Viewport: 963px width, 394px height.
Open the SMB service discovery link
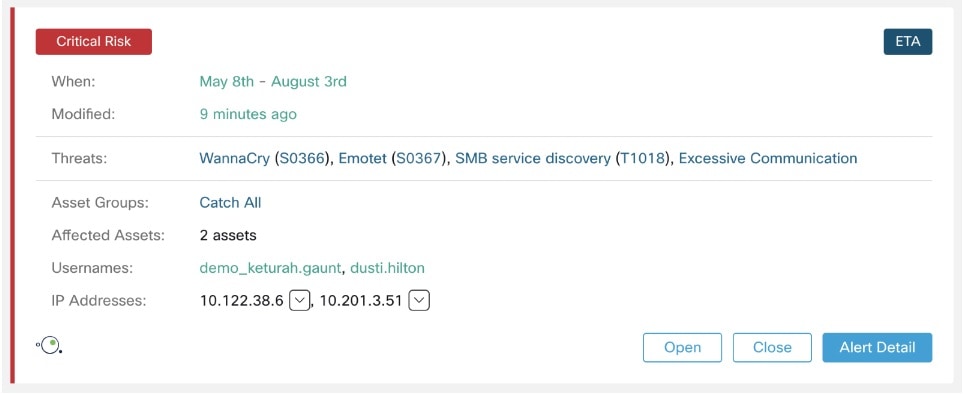point(532,158)
